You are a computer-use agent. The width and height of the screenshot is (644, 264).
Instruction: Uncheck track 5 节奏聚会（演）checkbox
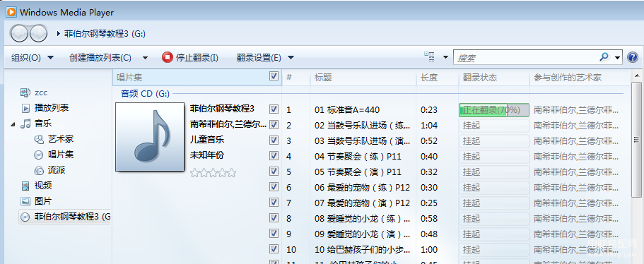coord(274,172)
